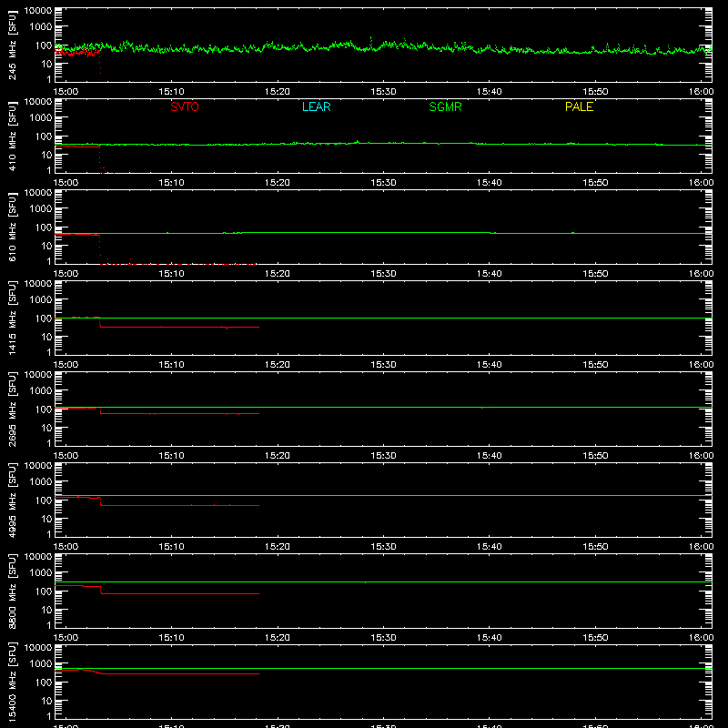The height and width of the screenshot is (728, 728).
Task: Click 15:10 time label under 245 MHz plot
Action: coord(171,92)
